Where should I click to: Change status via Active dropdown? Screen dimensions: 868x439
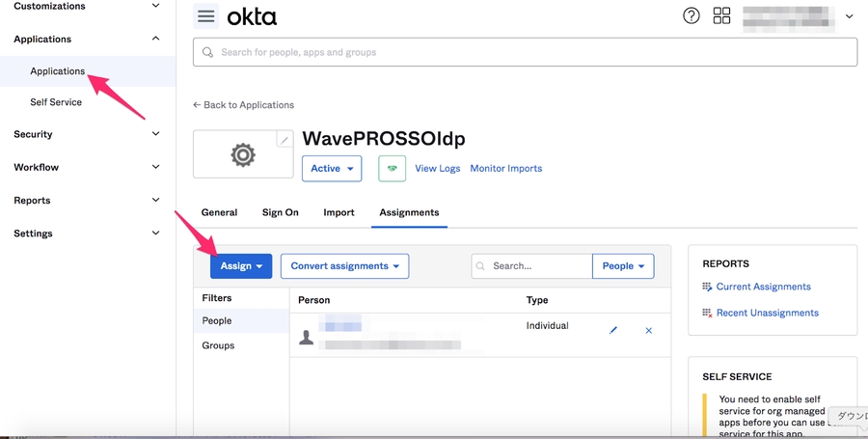point(332,168)
